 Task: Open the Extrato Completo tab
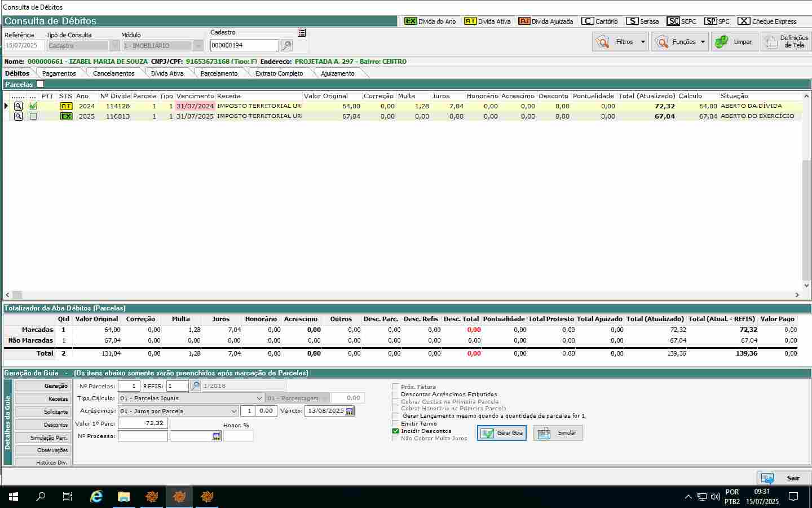(279, 73)
